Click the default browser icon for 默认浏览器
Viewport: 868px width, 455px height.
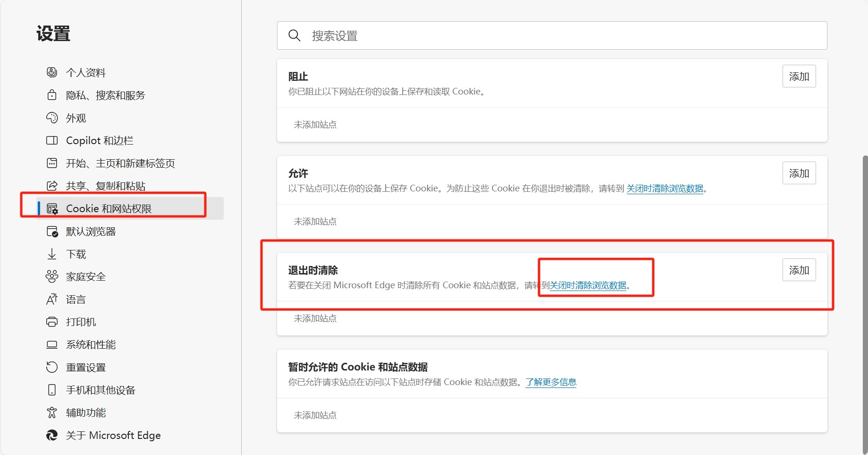point(52,231)
